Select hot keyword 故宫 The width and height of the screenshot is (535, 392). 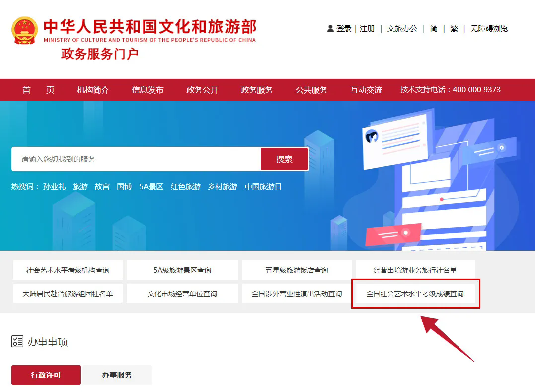point(102,187)
